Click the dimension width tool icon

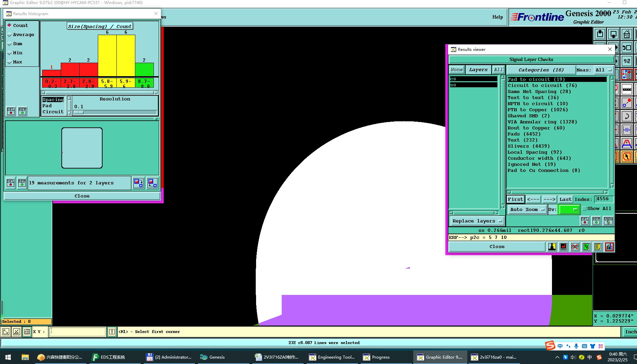627,130
